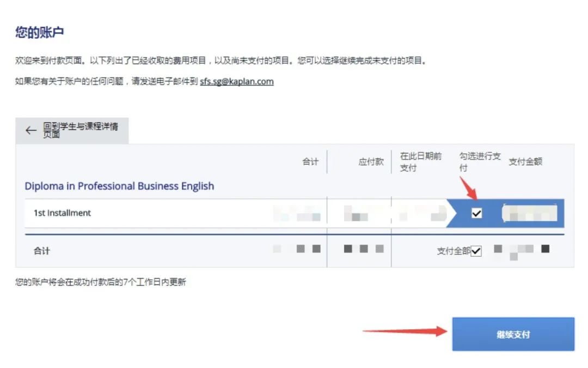Image resolution: width=588 pixels, height=368 pixels.
Task: Click the sfs.sg@kaplan.com email link
Action: pos(237,81)
